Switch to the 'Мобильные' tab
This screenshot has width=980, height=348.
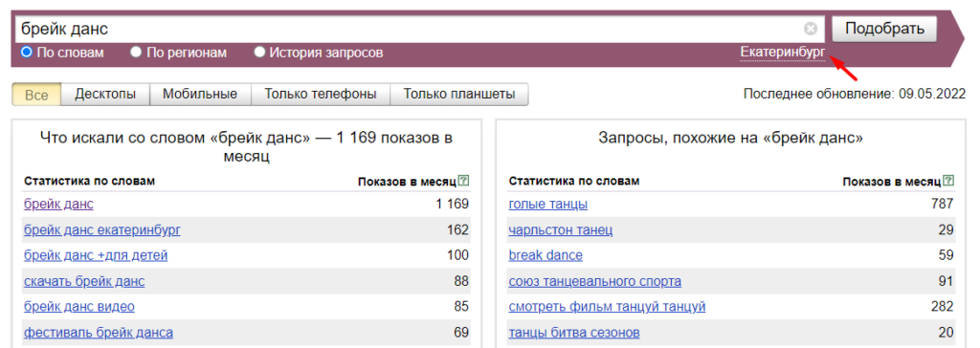pyautogui.click(x=200, y=95)
